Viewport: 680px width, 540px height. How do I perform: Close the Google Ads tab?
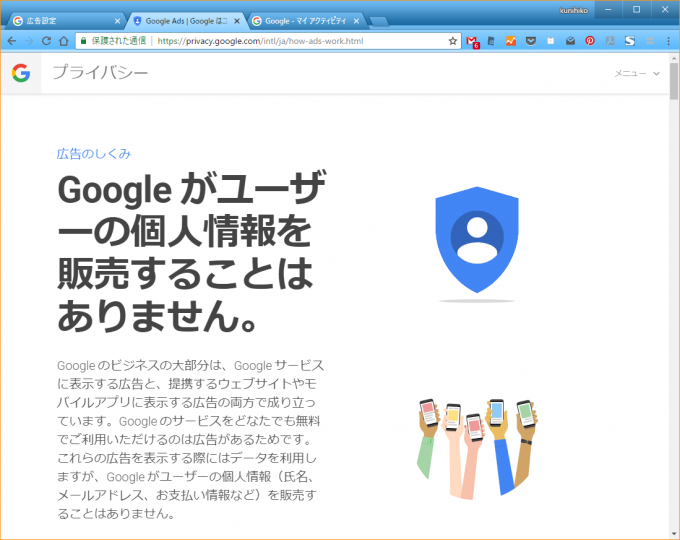point(237,21)
